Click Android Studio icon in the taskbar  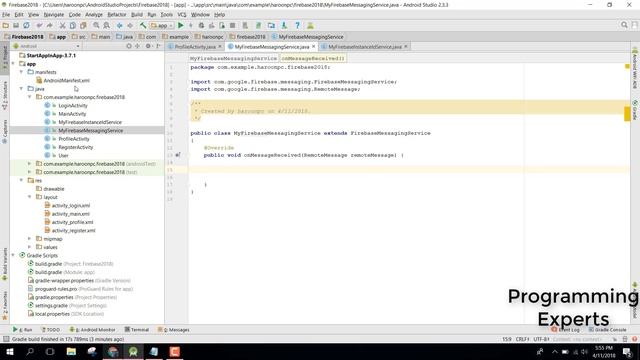pyautogui.click(x=133, y=351)
